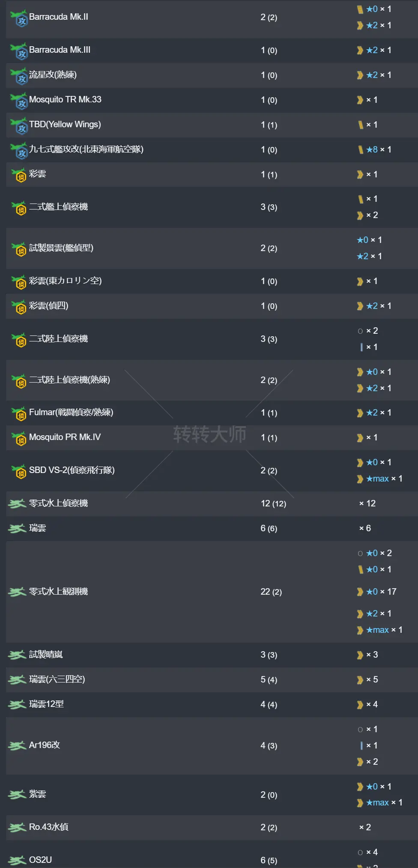Click the Mosquito TR Mk.33 aircraft icon

click(x=19, y=101)
